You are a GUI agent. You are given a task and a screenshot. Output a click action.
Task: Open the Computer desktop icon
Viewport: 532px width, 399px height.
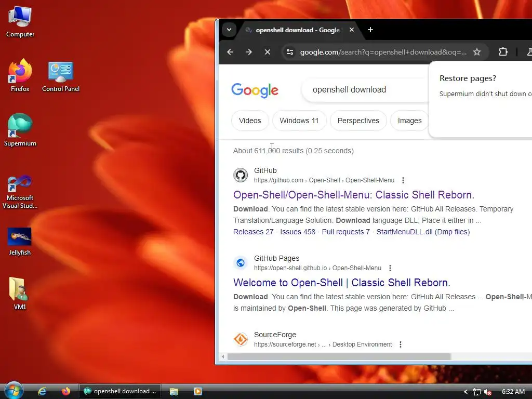(x=20, y=22)
